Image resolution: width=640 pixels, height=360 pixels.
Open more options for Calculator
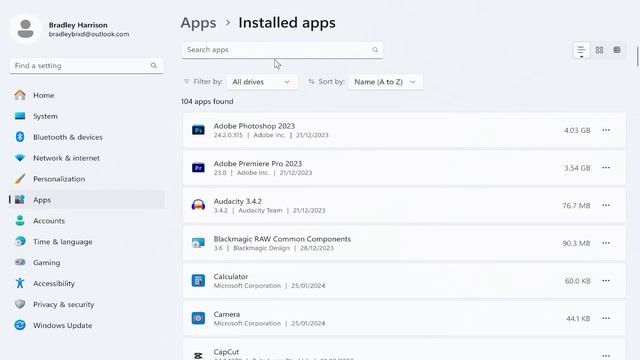606,281
